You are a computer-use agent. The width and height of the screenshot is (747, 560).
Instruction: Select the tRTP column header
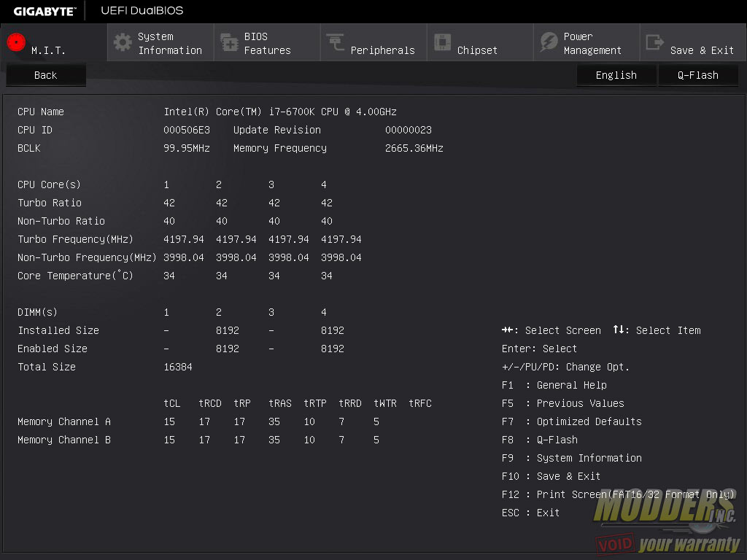tap(315, 403)
